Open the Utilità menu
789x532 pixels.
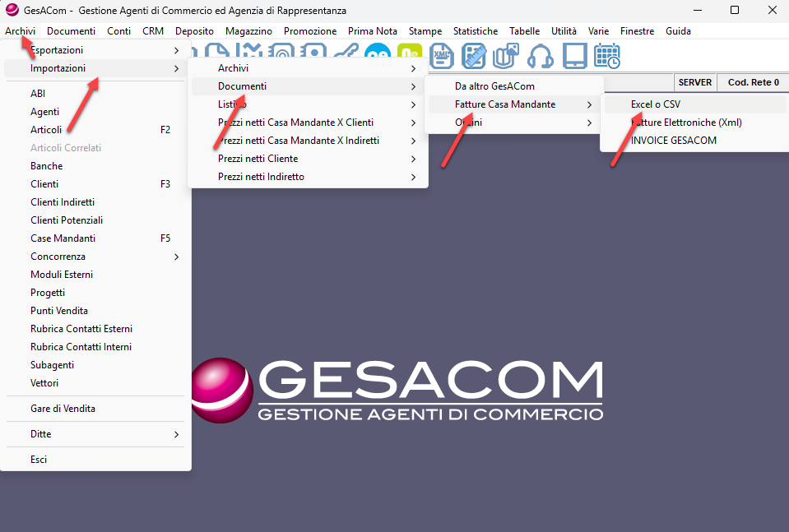pos(564,31)
